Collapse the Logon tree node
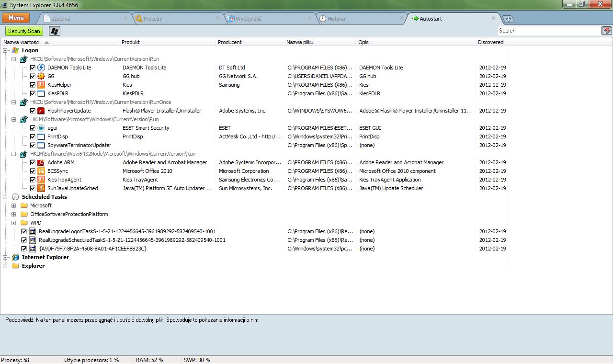 click(x=5, y=50)
